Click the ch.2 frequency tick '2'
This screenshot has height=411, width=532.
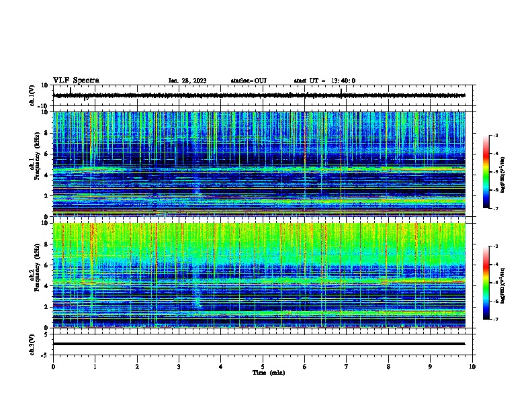[46, 307]
